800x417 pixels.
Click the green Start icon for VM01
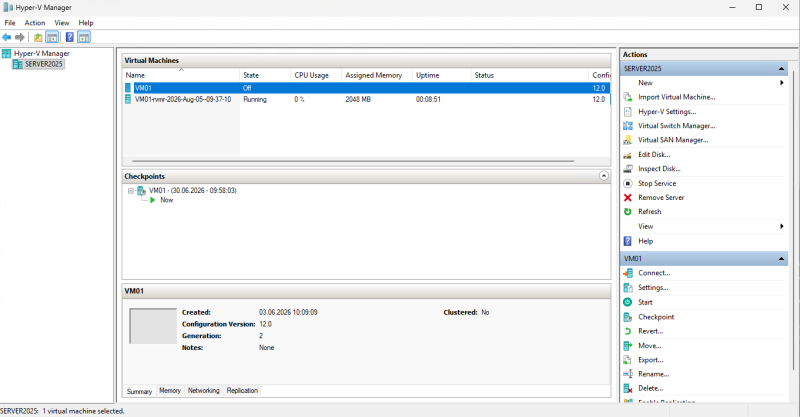(x=628, y=302)
